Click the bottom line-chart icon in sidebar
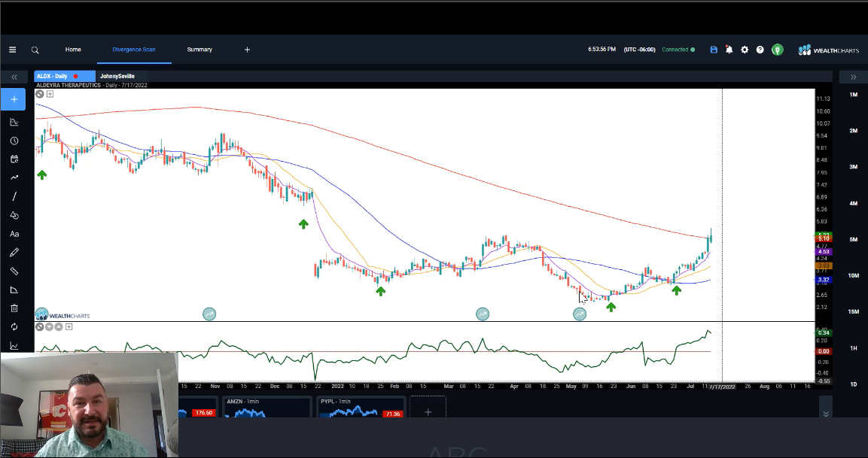868x458 pixels. [x=14, y=346]
